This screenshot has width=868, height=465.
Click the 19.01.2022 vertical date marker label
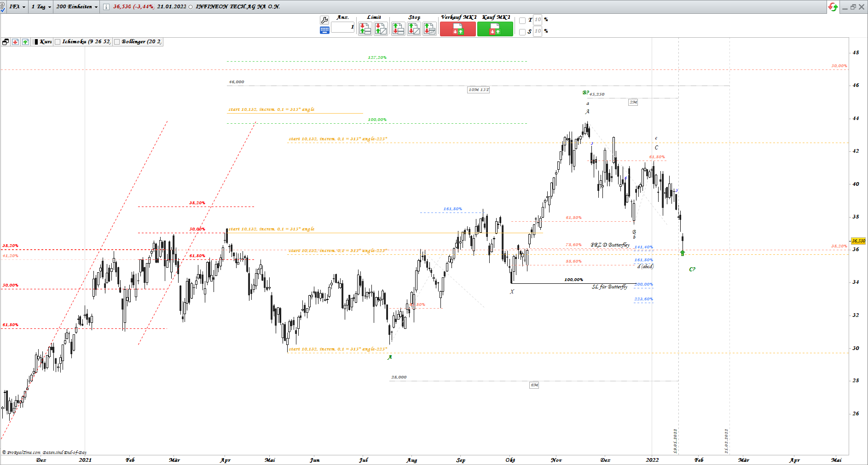675,441
